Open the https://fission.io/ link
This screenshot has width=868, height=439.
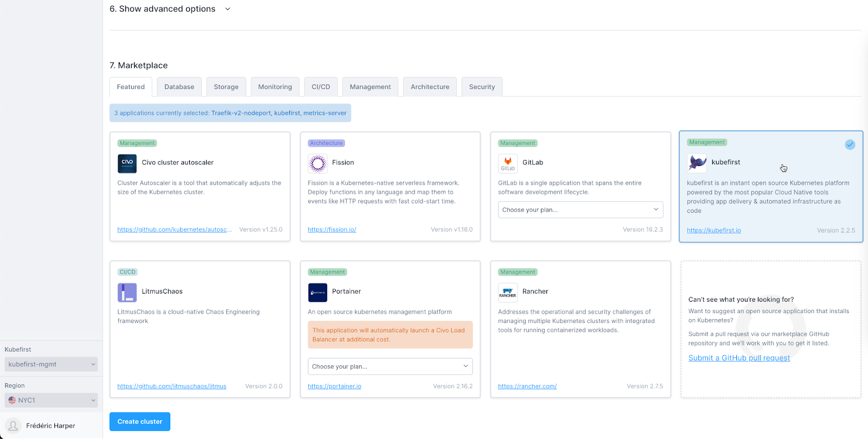[332, 230]
